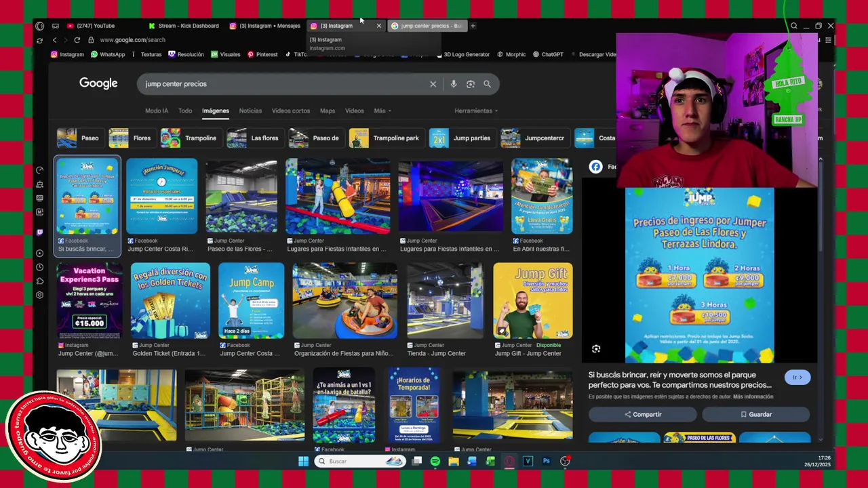The width and height of the screenshot is (868, 488).
Task: Select the Todo results tab
Action: 185,110
